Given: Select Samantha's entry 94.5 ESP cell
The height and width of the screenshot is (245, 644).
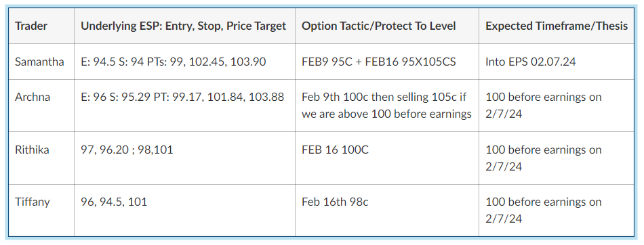Looking at the screenshot, I should tap(184, 62).
